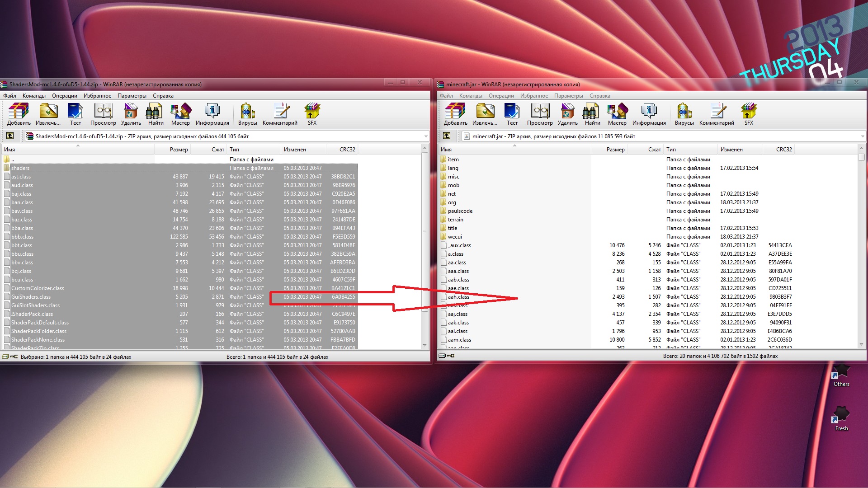Sort by Изменён column in minecraft.jar window
The width and height of the screenshot is (868, 488).
[x=740, y=149]
